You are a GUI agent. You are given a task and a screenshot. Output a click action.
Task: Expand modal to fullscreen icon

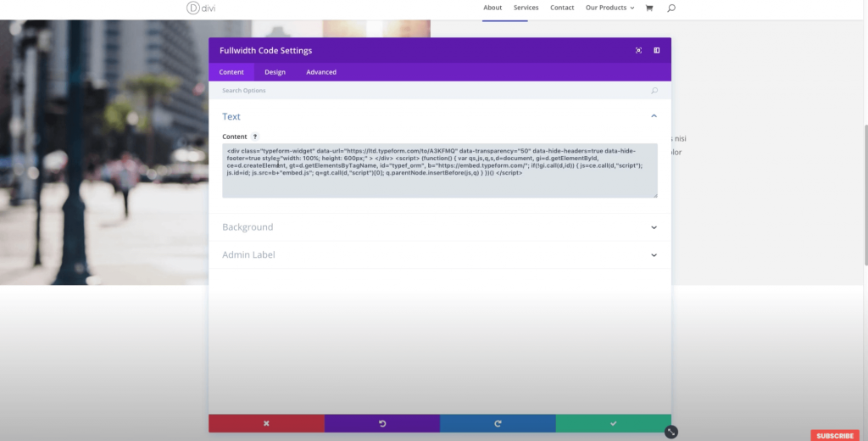[638, 50]
